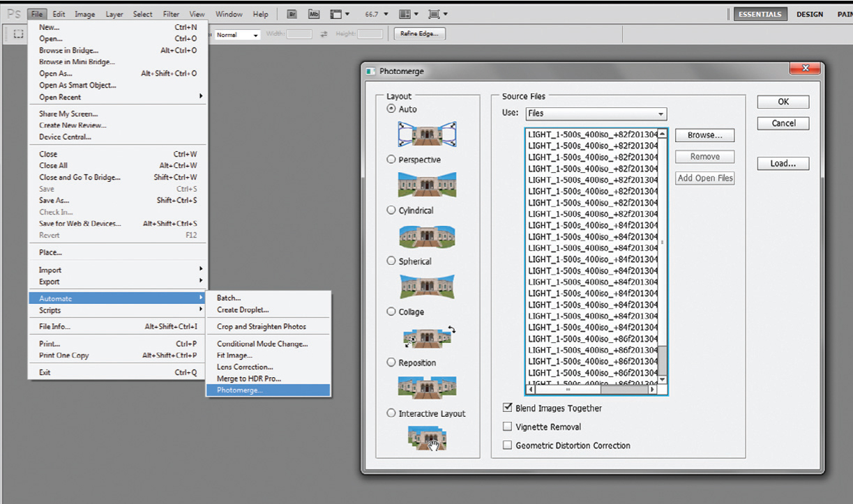This screenshot has height=504, width=853.
Task: Uncheck Blend Images Together
Action: [507, 408]
